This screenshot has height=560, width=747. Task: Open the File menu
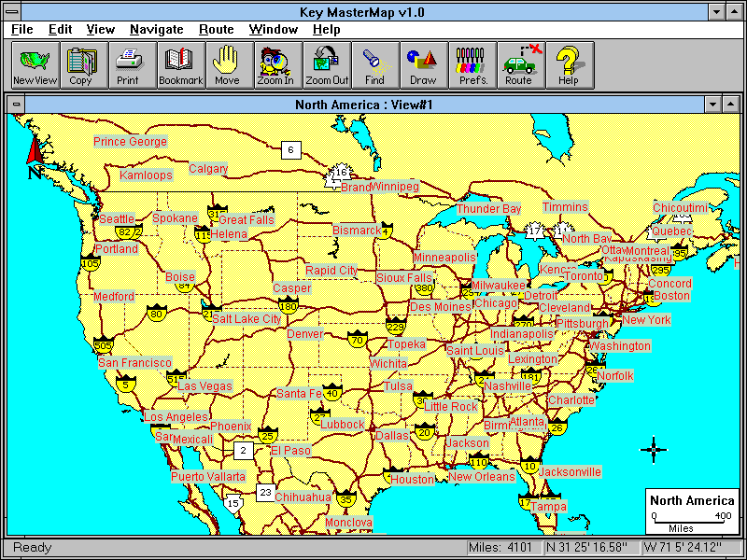point(21,30)
